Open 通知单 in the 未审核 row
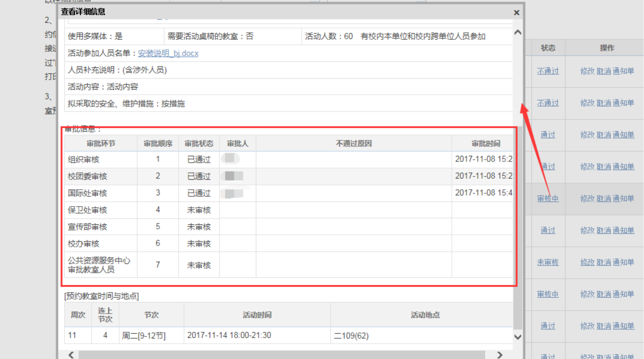 [623, 262]
